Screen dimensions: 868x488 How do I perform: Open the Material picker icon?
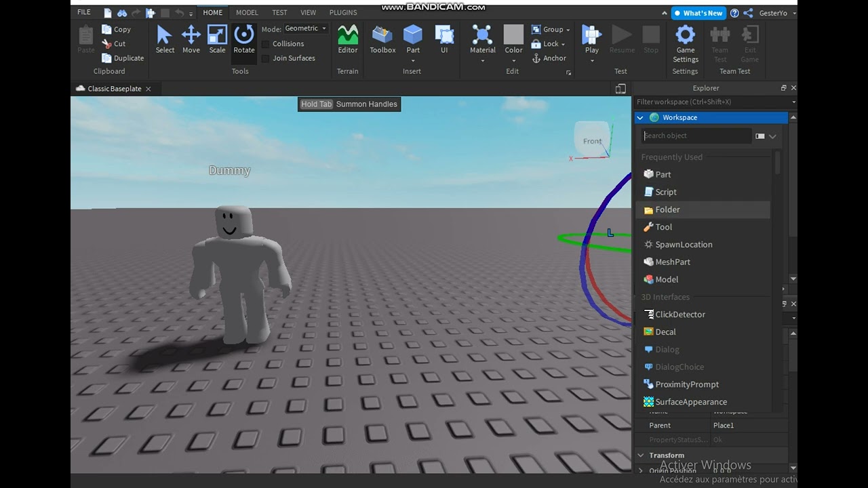(482, 35)
